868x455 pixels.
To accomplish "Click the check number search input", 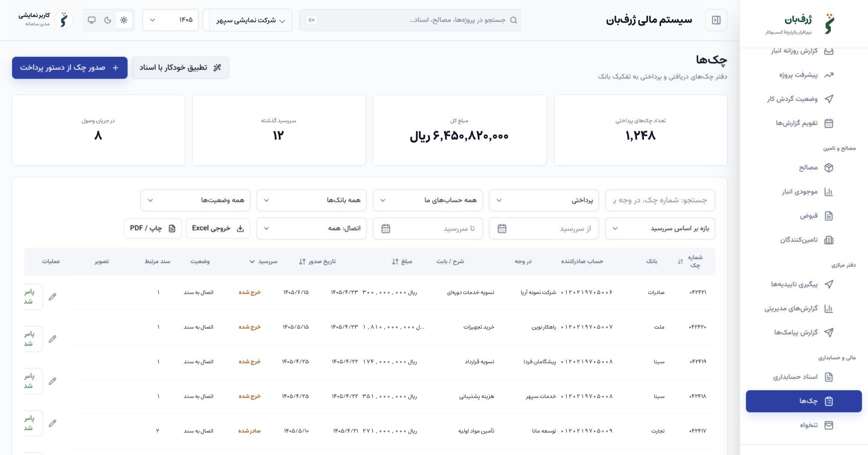I will point(661,200).
